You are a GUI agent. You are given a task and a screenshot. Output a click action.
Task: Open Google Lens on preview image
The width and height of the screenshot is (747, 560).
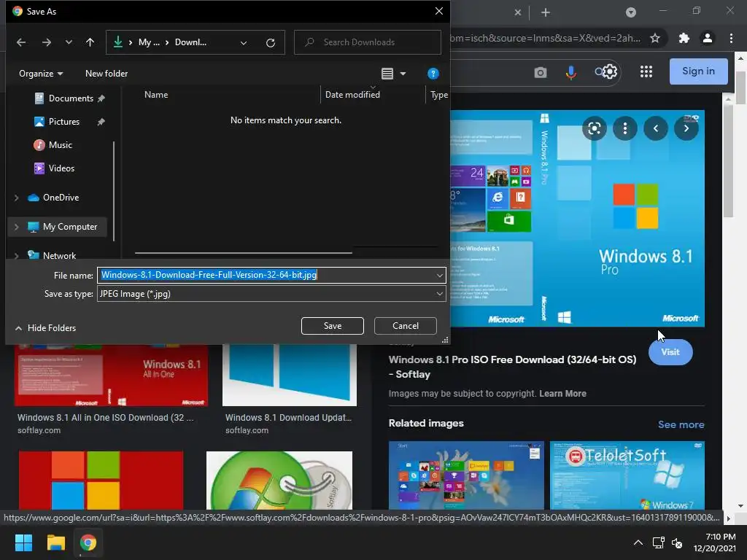(594, 128)
